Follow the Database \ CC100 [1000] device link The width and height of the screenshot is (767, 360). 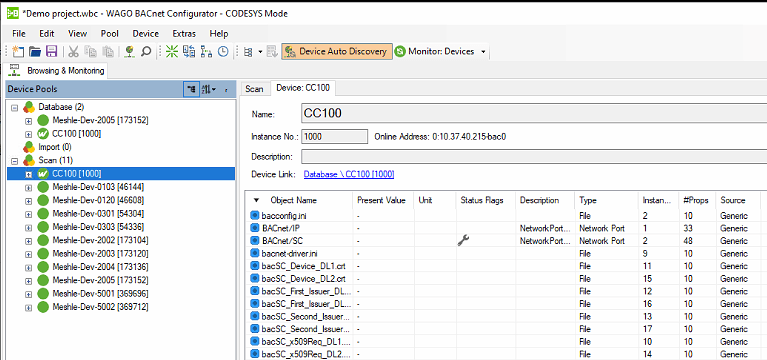click(349, 174)
